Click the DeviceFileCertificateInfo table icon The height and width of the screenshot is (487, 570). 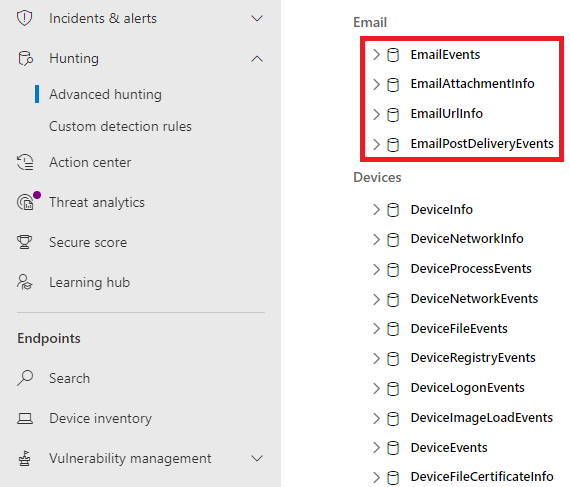pyautogui.click(x=393, y=478)
